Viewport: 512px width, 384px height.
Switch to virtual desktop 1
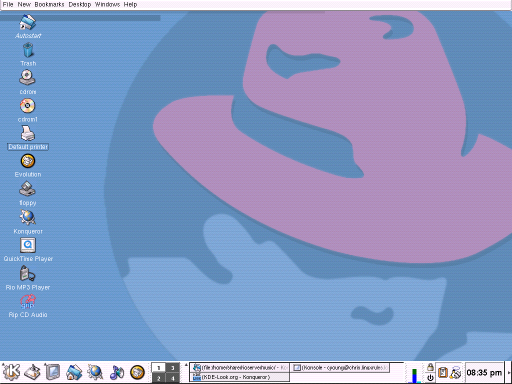159,368
